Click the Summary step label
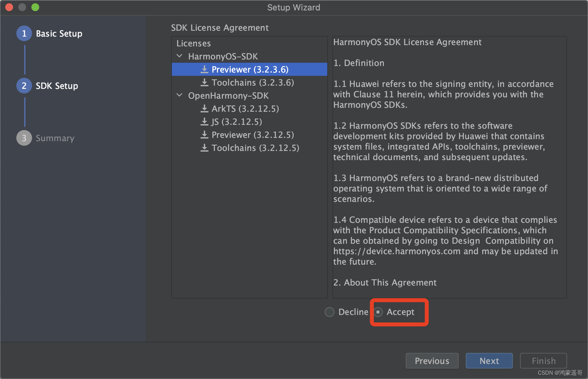Viewport: 588px width, 379px height. [x=55, y=138]
